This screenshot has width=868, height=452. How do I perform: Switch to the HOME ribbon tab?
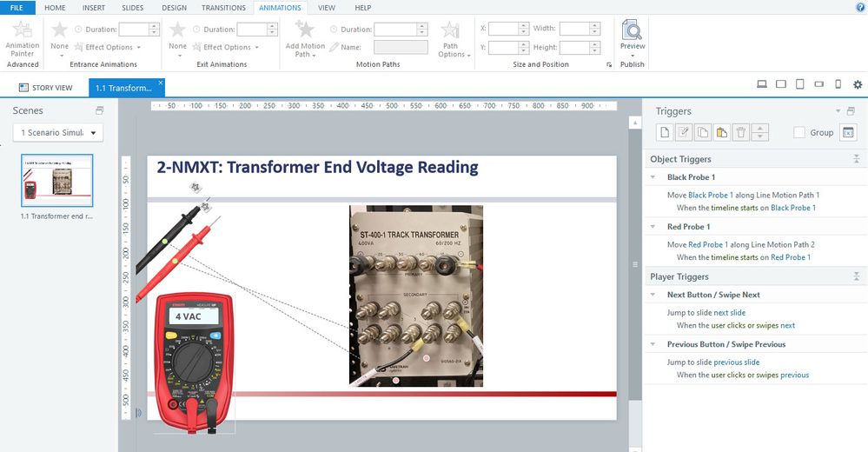(55, 8)
